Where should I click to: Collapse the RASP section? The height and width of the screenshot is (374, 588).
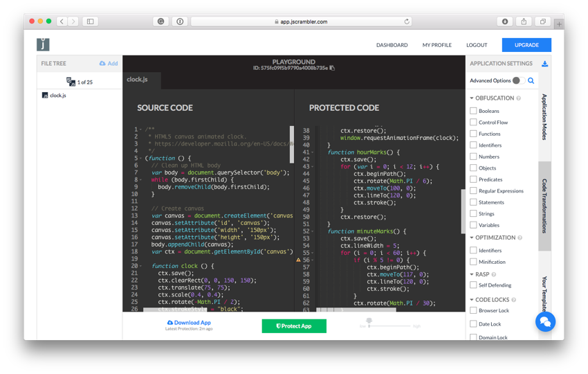(x=472, y=274)
